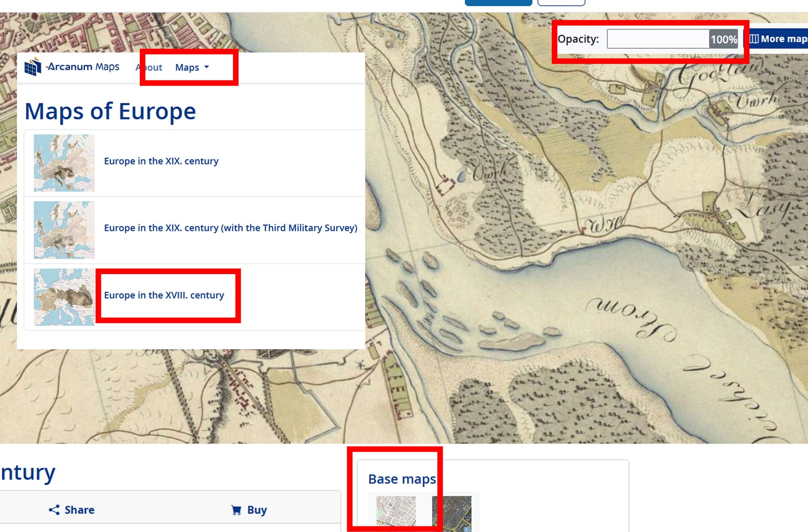The image size is (808, 532).
Task: Click the caret arrow next to Maps
Action: click(x=206, y=67)
